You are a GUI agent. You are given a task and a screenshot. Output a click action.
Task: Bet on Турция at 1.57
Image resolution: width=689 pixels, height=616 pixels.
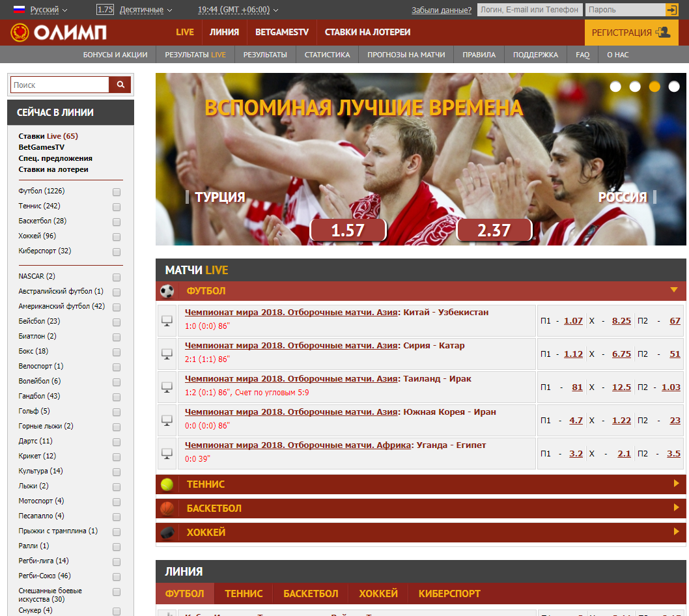348,231
